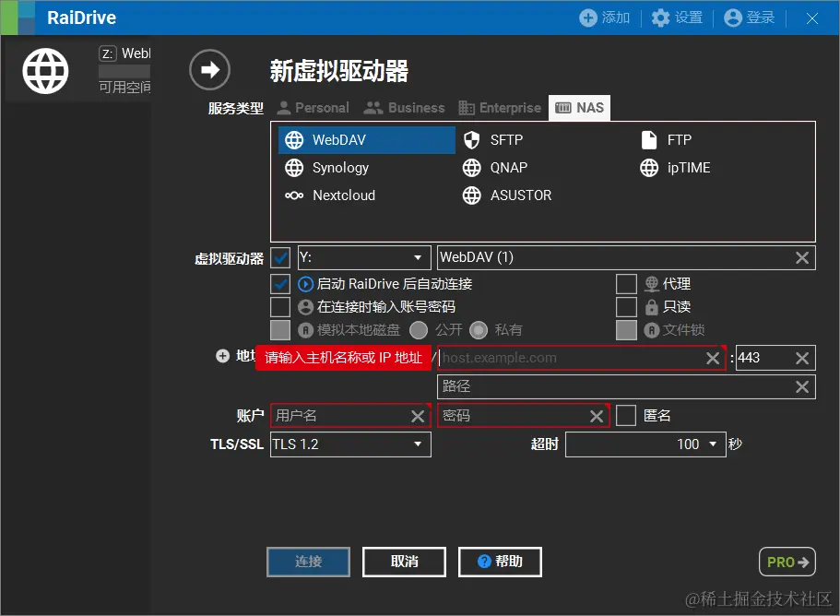Enable 在连接时输入账号密码 checkbox

tap(280, 307)
